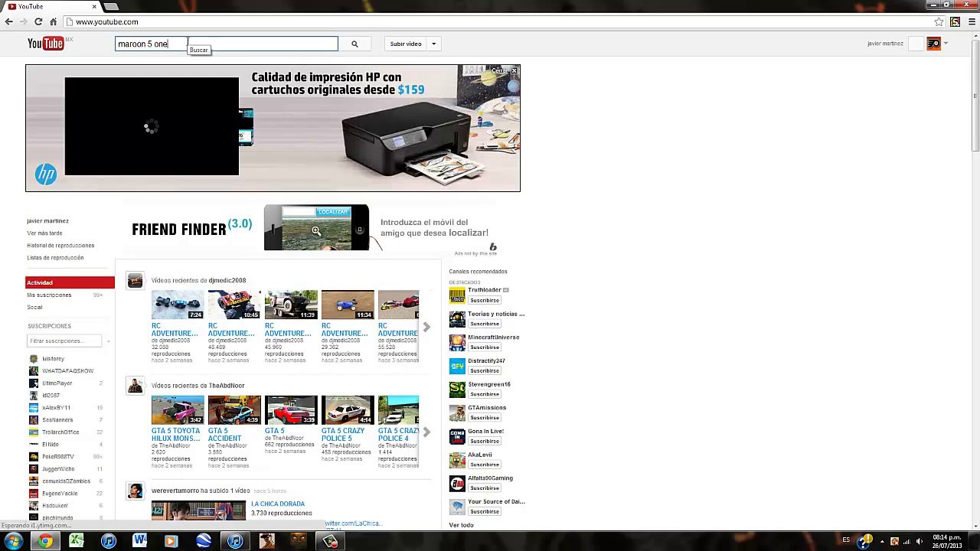Subscribe to Your Source of Dai... channel
Image resolution: width=980 pixels, height=551 pixels.
[x=485, y=511]
